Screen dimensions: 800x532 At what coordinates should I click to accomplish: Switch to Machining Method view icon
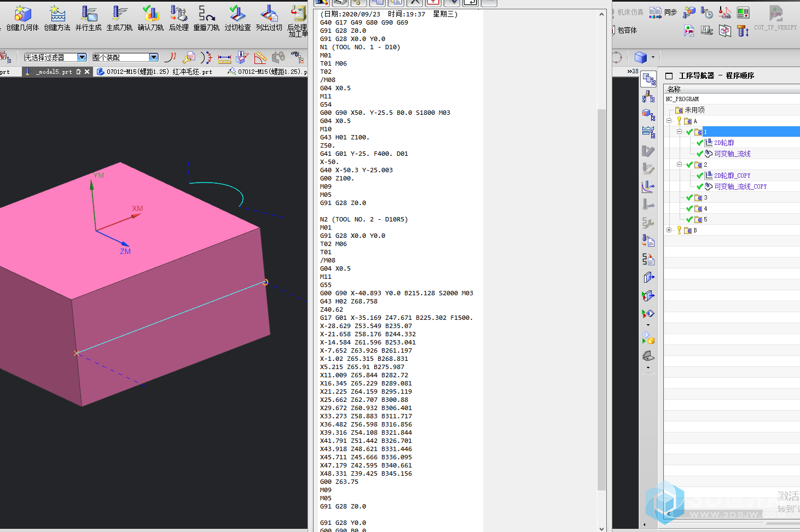[x=648, y=132]
